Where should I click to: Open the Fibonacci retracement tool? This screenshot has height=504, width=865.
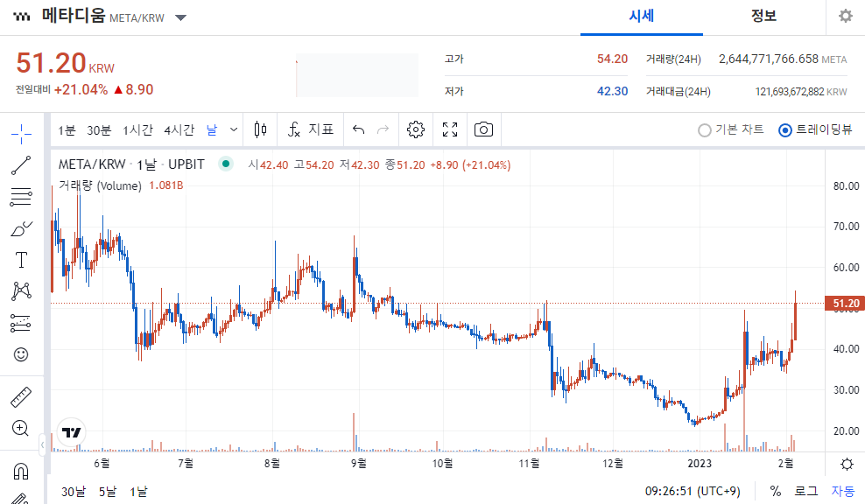tap(21, 197)
